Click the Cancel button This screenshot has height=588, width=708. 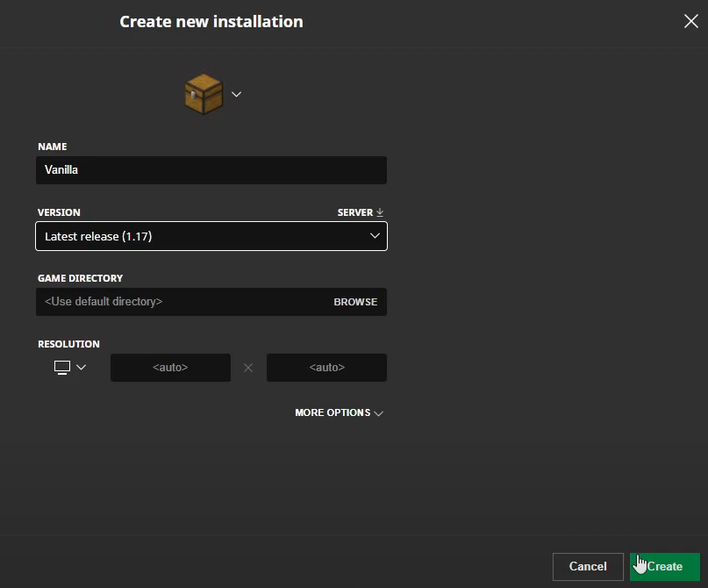click(x=588, y=566)
